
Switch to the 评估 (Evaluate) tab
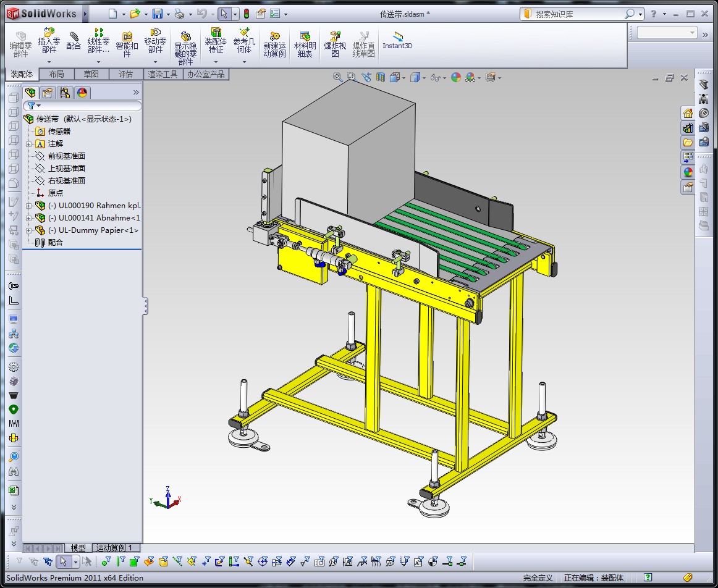point(125,74)
